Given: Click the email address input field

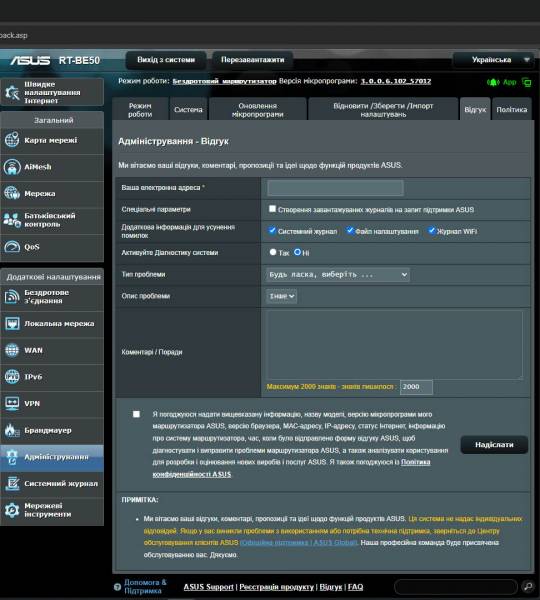Looking at the screenshot, I should (x=335, y=188).
